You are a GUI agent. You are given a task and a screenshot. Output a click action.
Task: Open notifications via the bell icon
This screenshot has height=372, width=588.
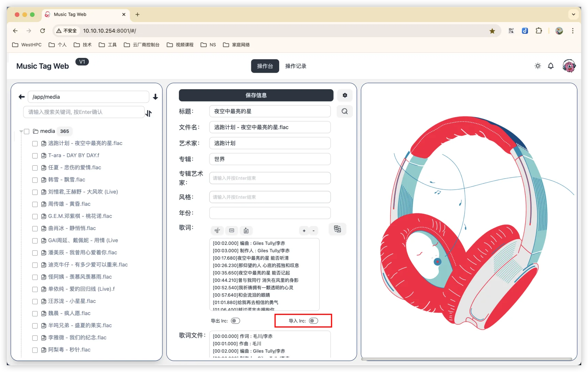pyautogui.click(x=550, y=65)
